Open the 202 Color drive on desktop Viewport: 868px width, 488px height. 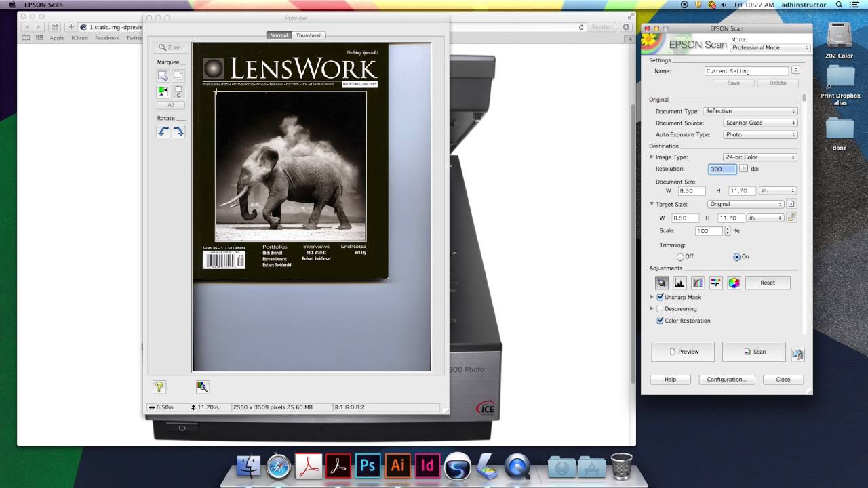(x=840, y=40)
